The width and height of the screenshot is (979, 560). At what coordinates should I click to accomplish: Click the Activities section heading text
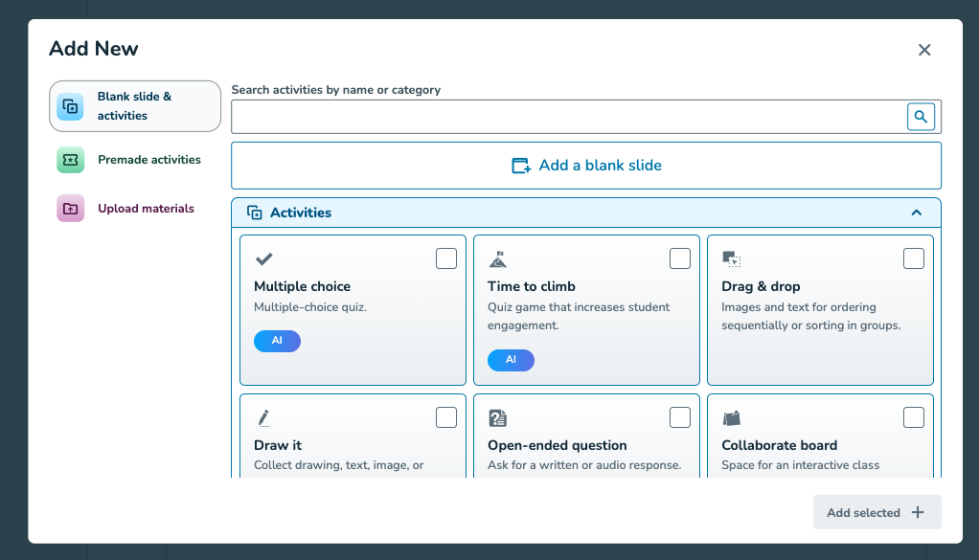301,213
